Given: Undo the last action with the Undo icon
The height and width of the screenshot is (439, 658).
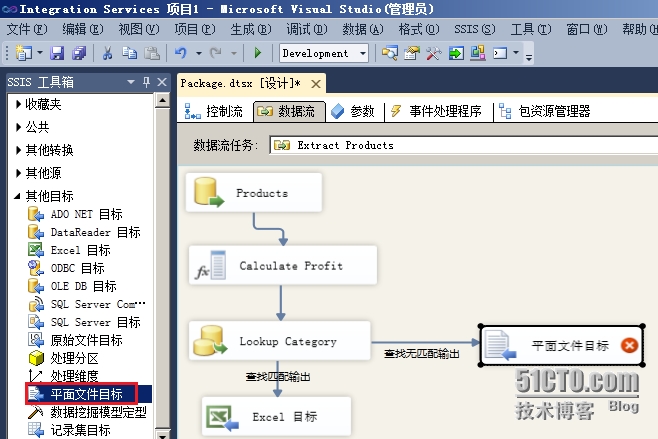Looking at the screenshot, I should pyautogui.click(x=181, y=53).
